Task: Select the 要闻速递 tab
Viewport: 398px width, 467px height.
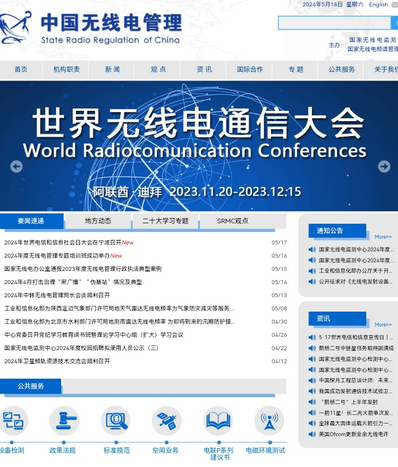Action: point(31,221)
